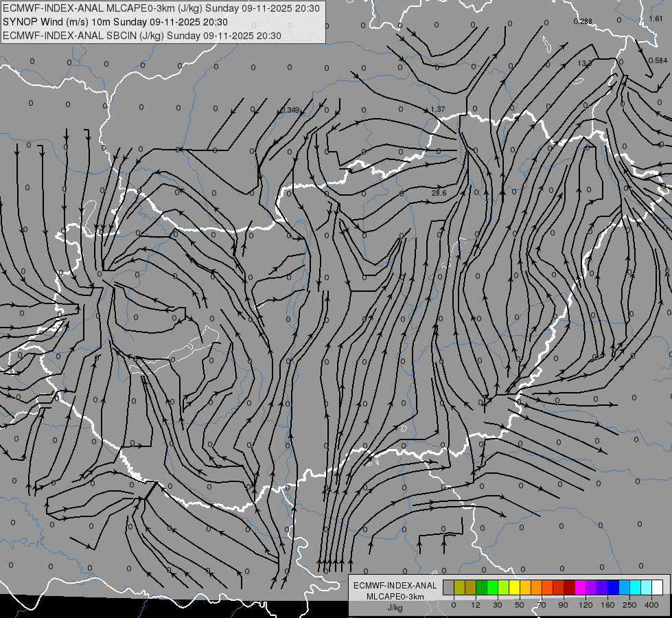Click the legend label 70

[542, 605]
